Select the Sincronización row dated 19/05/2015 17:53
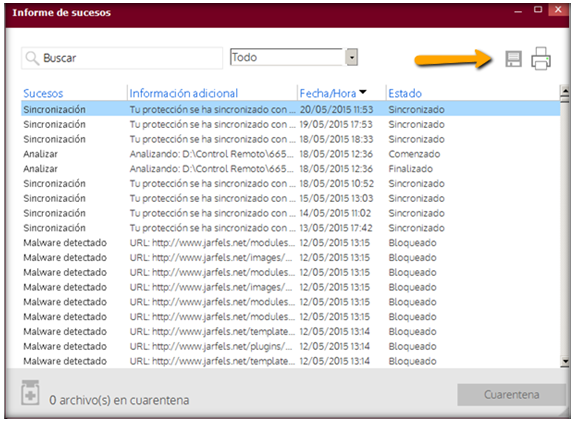The width and height of the screenshot is (576, 423). (x=290, y=124)
